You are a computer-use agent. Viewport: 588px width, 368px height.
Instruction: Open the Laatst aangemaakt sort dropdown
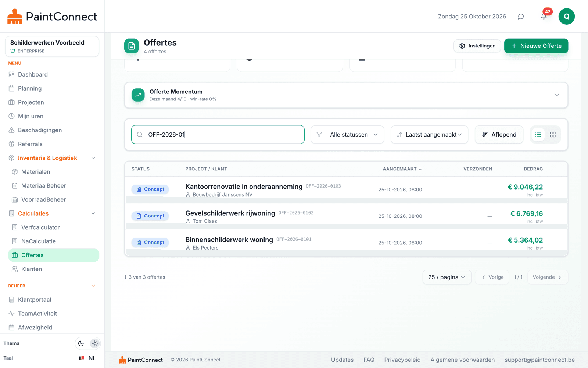(429, 135)
